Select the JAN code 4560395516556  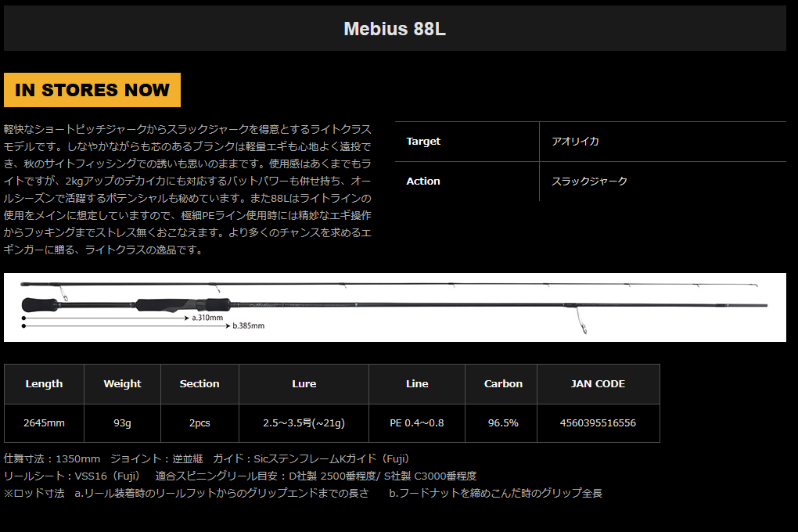pyautogui.click(x=598, y=423)
